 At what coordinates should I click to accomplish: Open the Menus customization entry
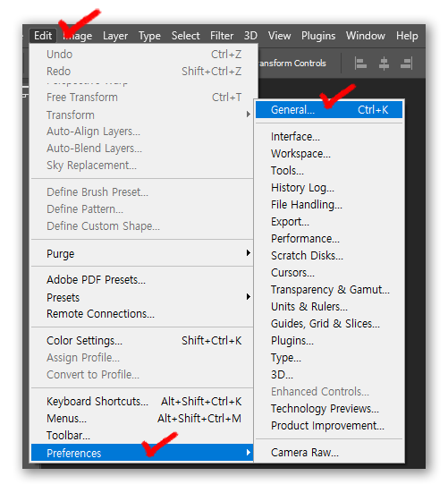pyautogui.click(x=142, y=419)
